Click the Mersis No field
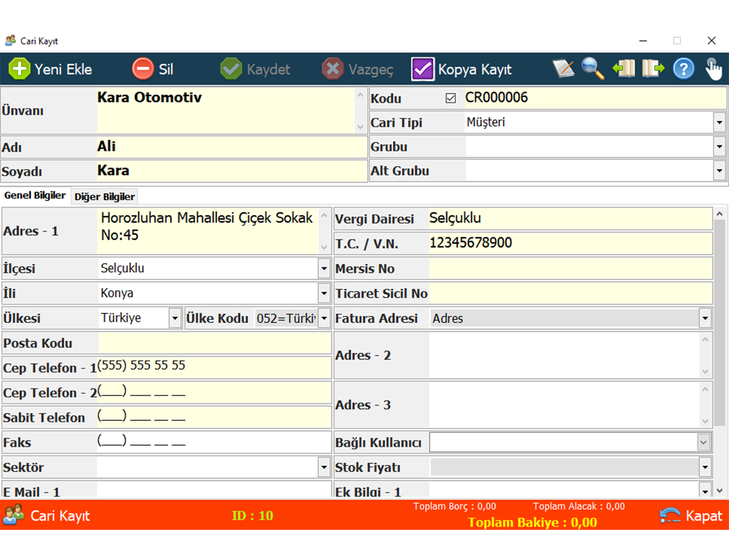Screen dimensions: 729x560 (570, 268)
